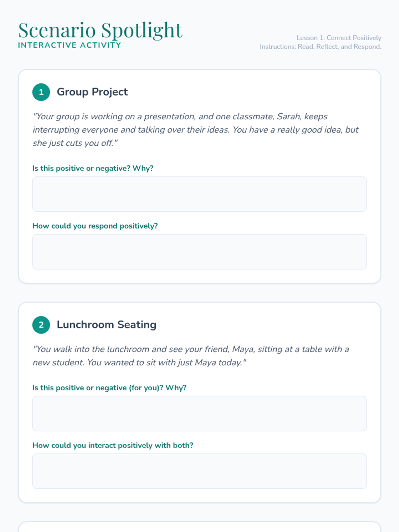The height and width of the screenshot is (532, 399).
Task: Click the number 2 circle badge
Action: 41,325
